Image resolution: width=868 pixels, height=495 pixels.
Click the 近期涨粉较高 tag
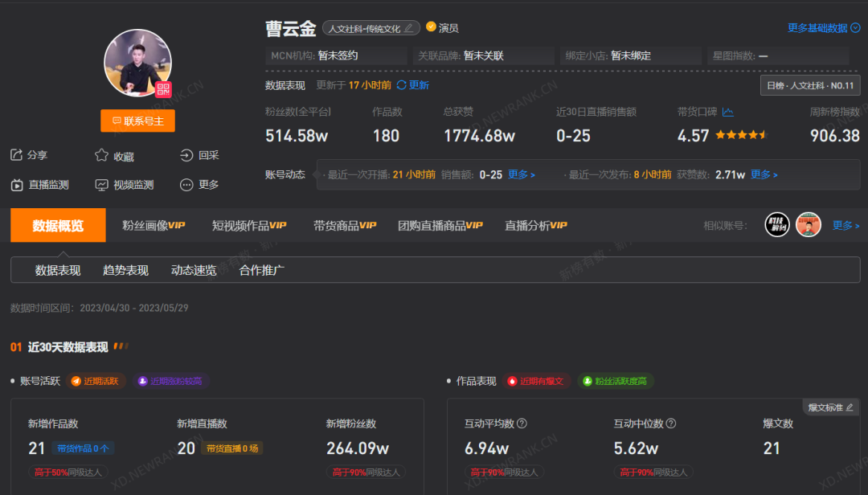(170, 381)
